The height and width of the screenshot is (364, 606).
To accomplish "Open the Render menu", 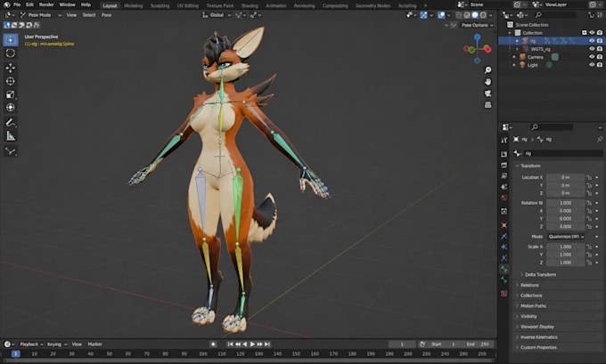I will coord(46,4).
